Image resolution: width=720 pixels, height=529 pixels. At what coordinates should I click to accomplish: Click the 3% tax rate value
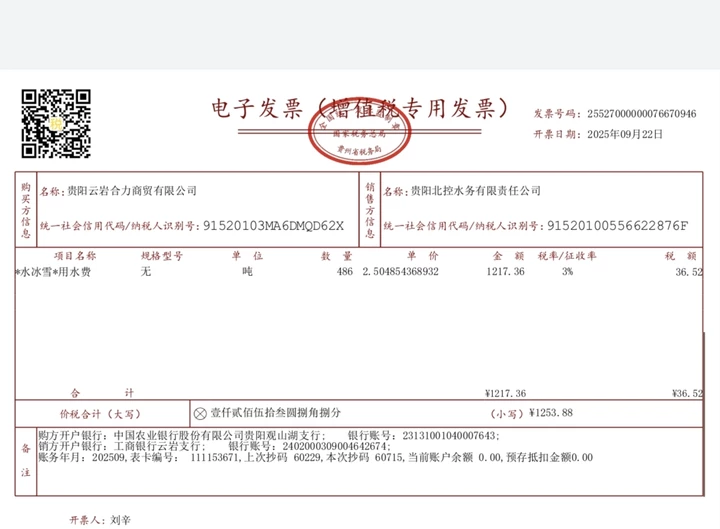click(567, 272)
